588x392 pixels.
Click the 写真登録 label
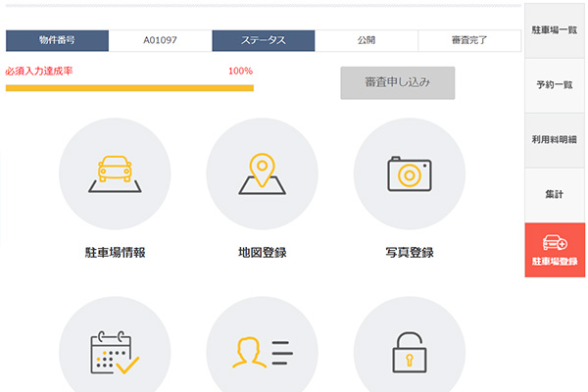pos(409,253)
